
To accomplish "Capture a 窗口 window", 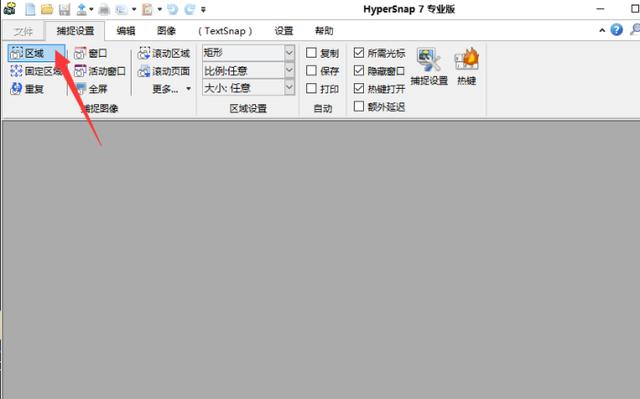I will pos(91,53).
